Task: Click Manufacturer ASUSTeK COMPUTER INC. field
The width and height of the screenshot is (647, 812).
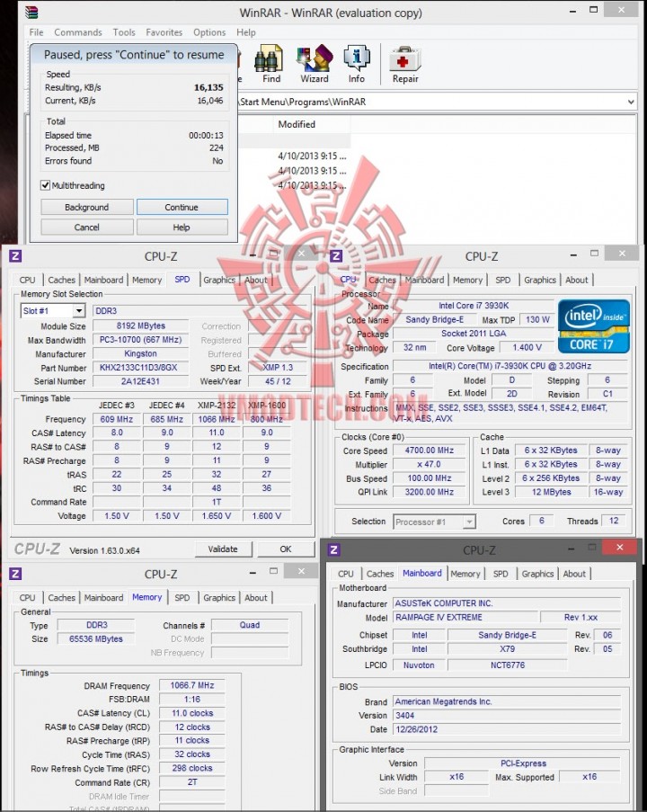Action: pos(507,603)
